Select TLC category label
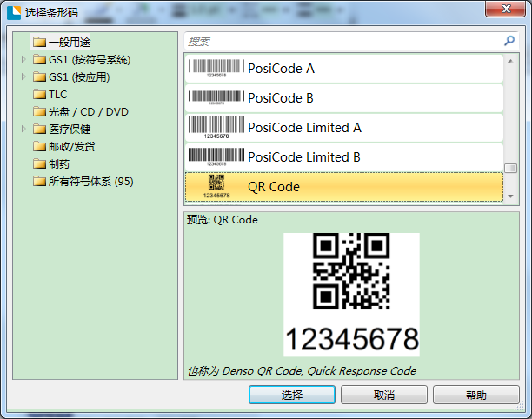 tap(57, 94)
